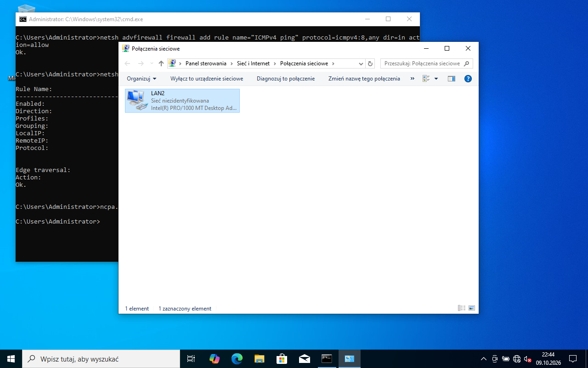Open Task View on taskbar
The image size is (588, 368).
(x=191, y=359)
